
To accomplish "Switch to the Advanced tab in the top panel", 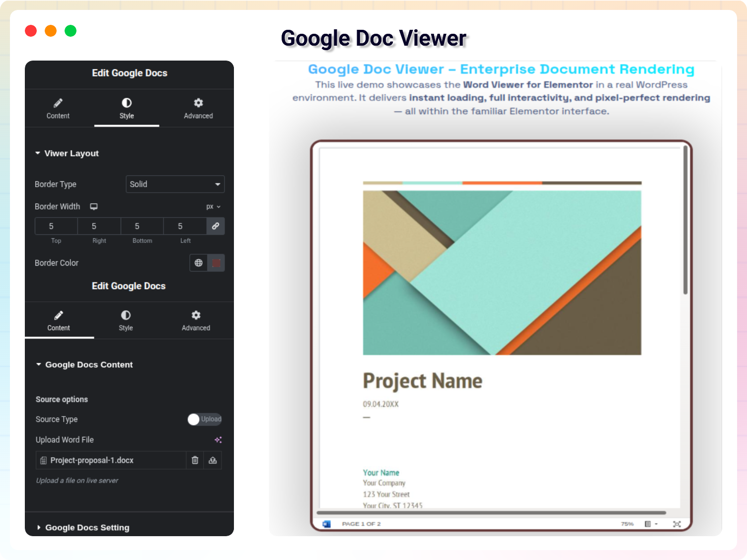I will 198,108.
